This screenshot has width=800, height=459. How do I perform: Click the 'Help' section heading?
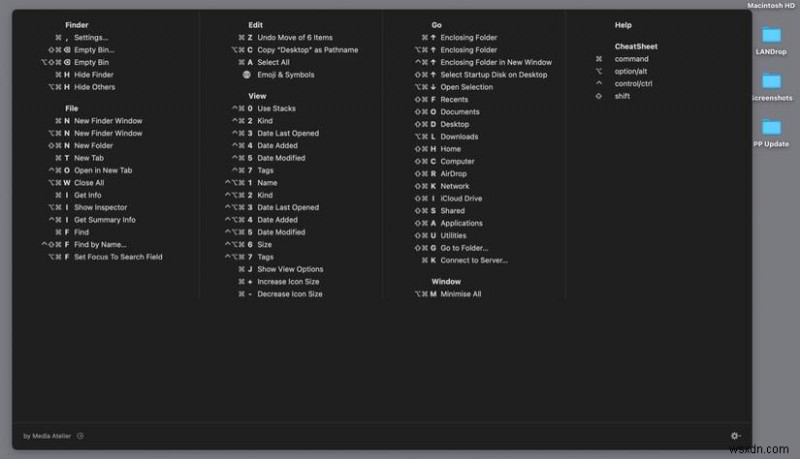[623, 25]
